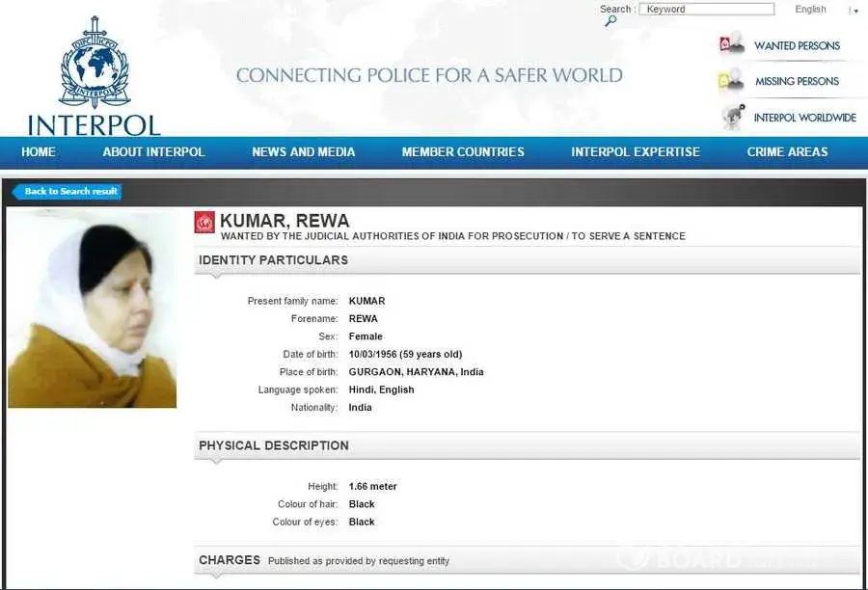Click the search magnifier icon

click(610, 21)
